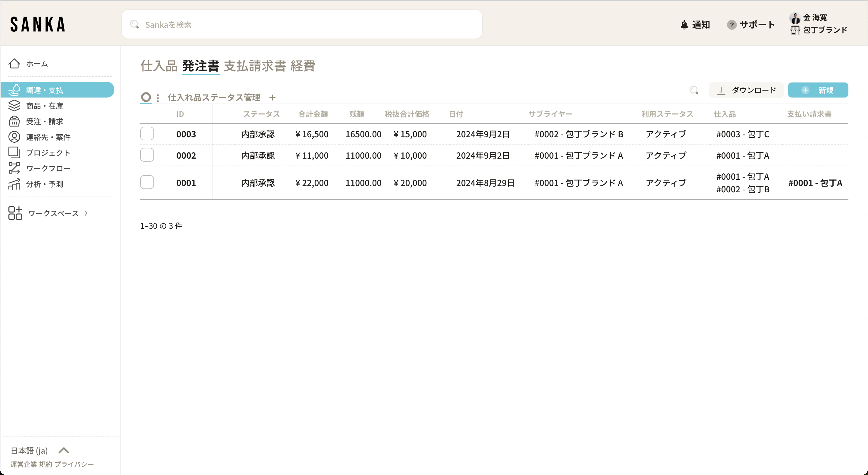Viewport: 868px width, 475px height.
Task: Click the notification bell icon
Action: point(684,25)
